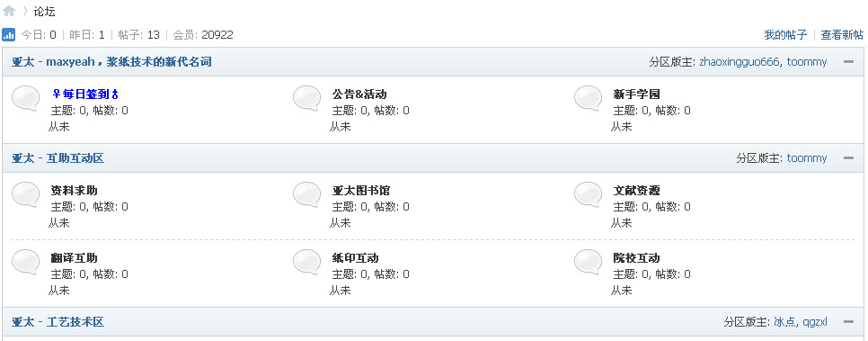
Task: Click the speech bubble icon beside 资料求助
Action: [x=25, y=194]
